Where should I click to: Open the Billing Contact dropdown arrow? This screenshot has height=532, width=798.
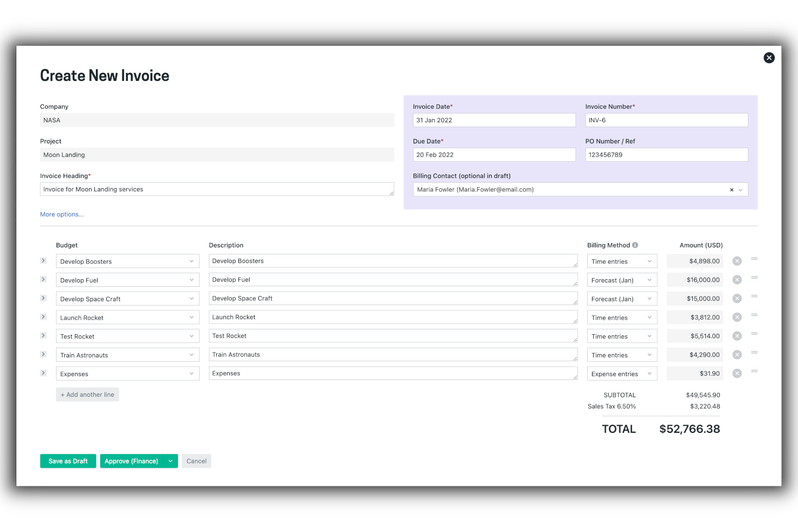pos(741,190)
